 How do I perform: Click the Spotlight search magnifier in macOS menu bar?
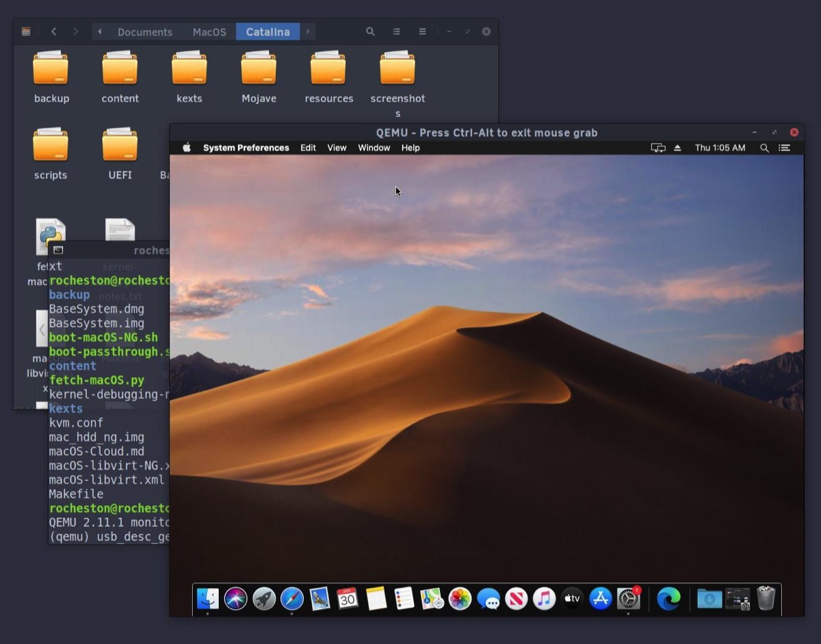764,148
